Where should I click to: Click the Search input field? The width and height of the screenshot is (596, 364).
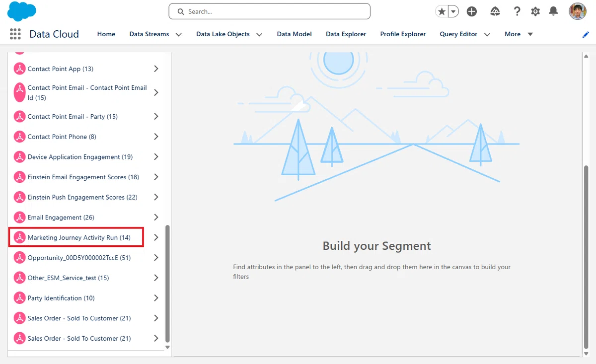[270, 11]
